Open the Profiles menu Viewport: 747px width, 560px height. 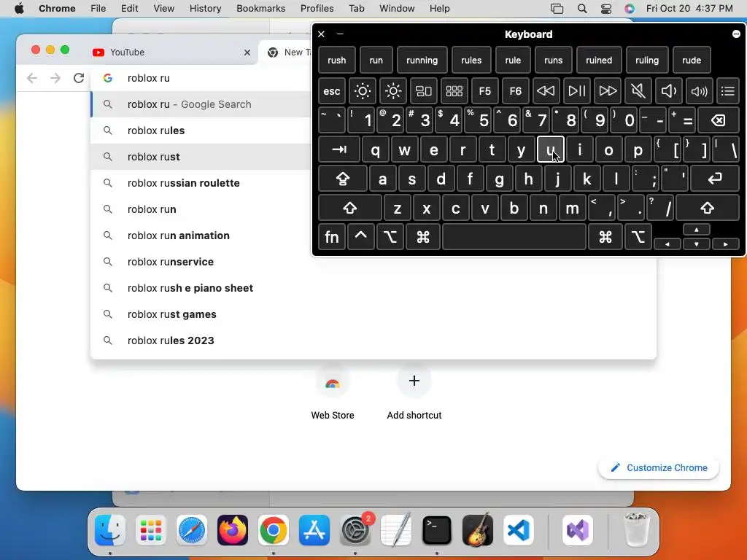[317, 9]
